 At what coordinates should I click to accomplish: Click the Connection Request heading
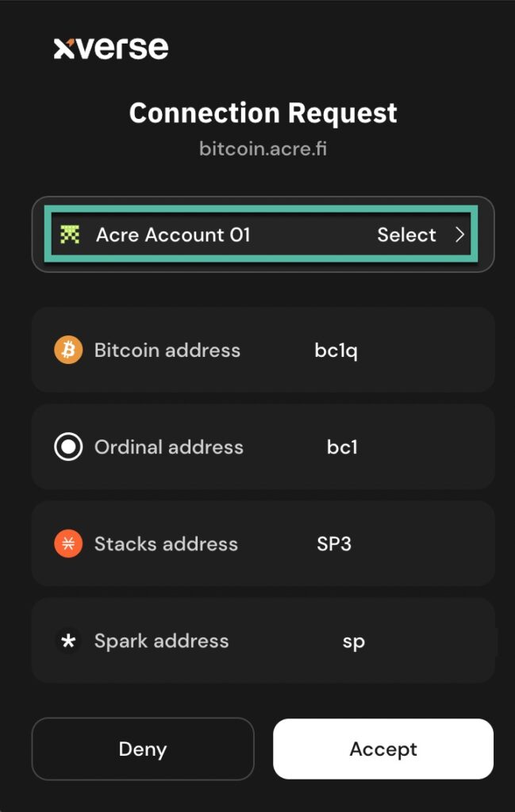(x=263, y=113)
